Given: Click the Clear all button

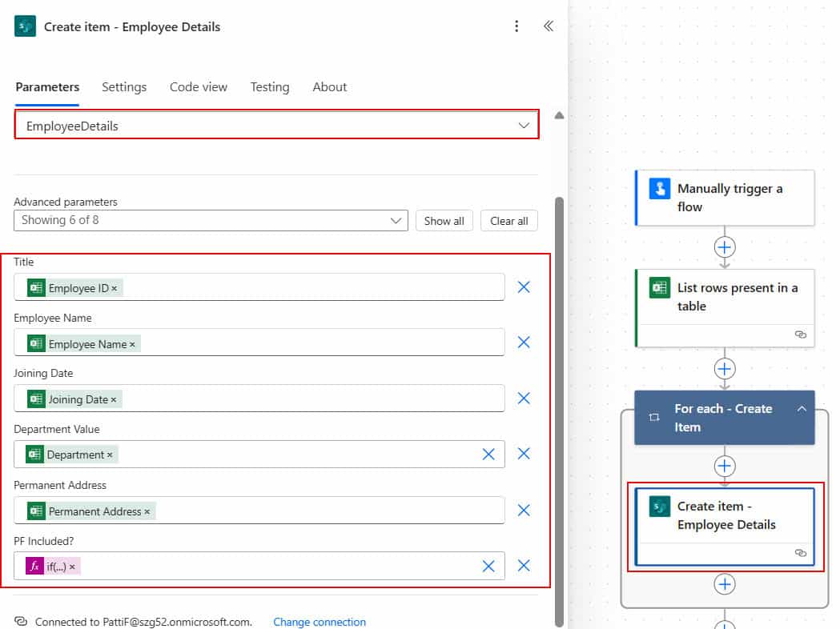Looking at the screenshot, I should (508, 220).
